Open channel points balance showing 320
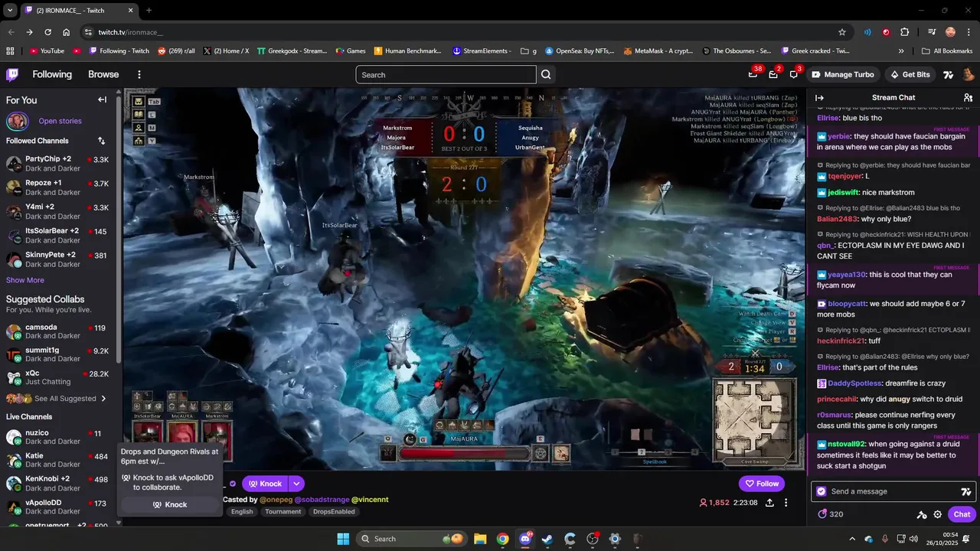This screenshot has height=551, width=980. [831, 514]
